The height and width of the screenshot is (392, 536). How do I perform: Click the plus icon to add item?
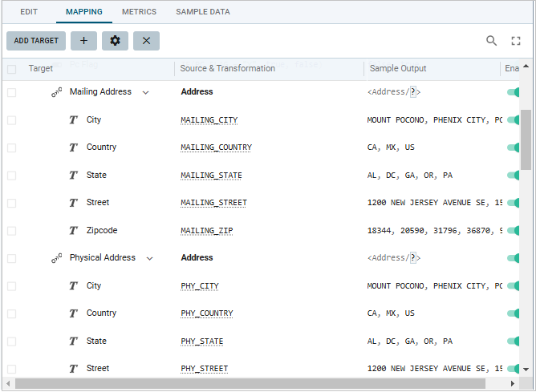[83, 41]
